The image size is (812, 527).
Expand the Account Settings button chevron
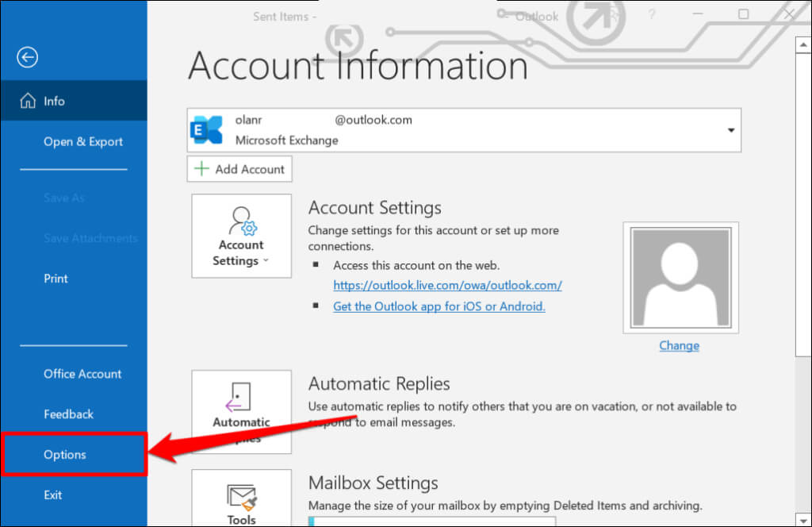[266, 261]
